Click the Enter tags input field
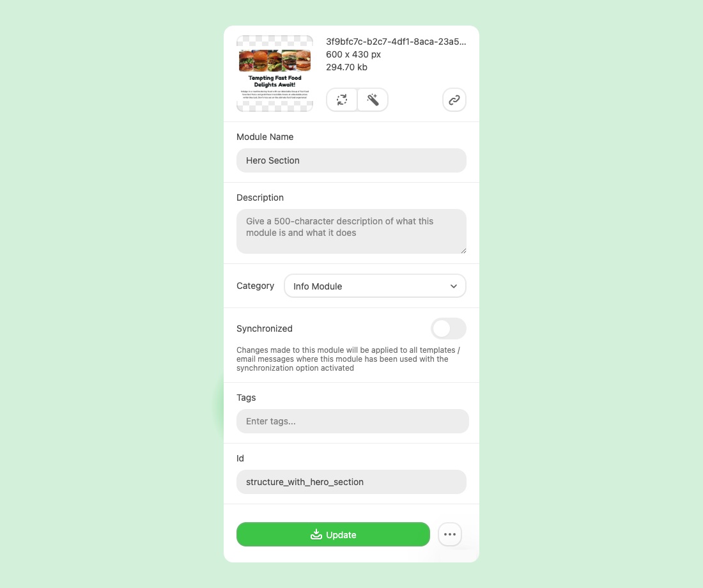 [353, 421]
